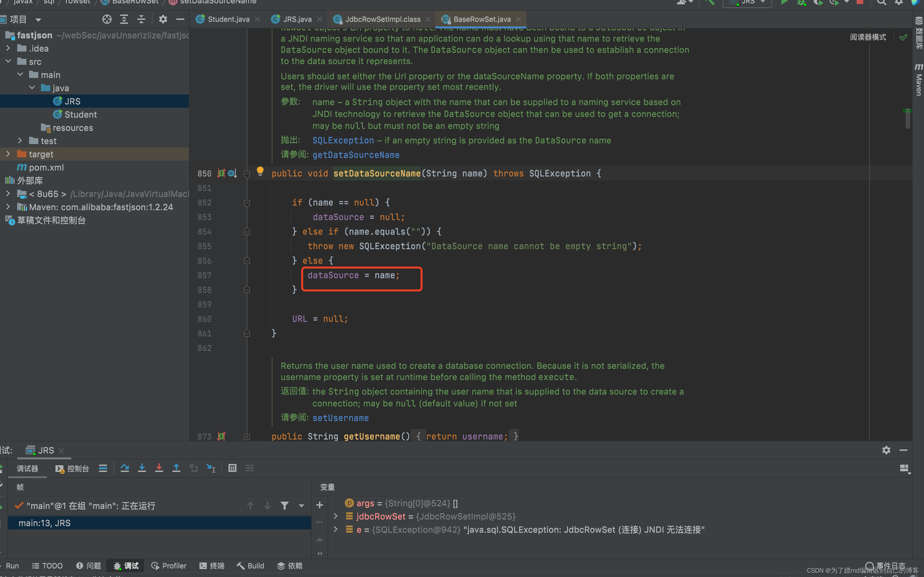Toggle fold marker at line 858
This screenshot has width=924, height=577.
tap(247, 289)
